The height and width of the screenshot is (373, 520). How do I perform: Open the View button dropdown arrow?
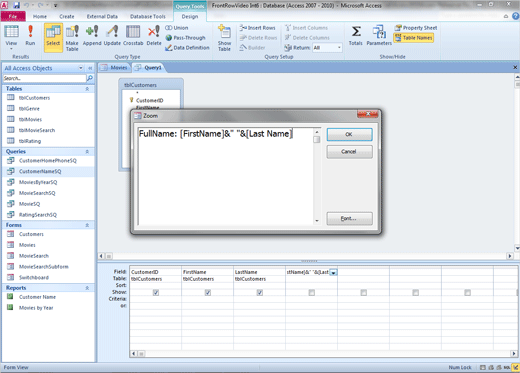click(11, 49)
